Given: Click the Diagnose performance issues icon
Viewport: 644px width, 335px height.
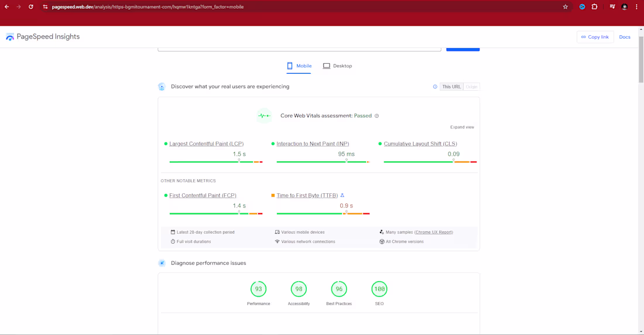Looking at the screenshot, I should [162, 263].
